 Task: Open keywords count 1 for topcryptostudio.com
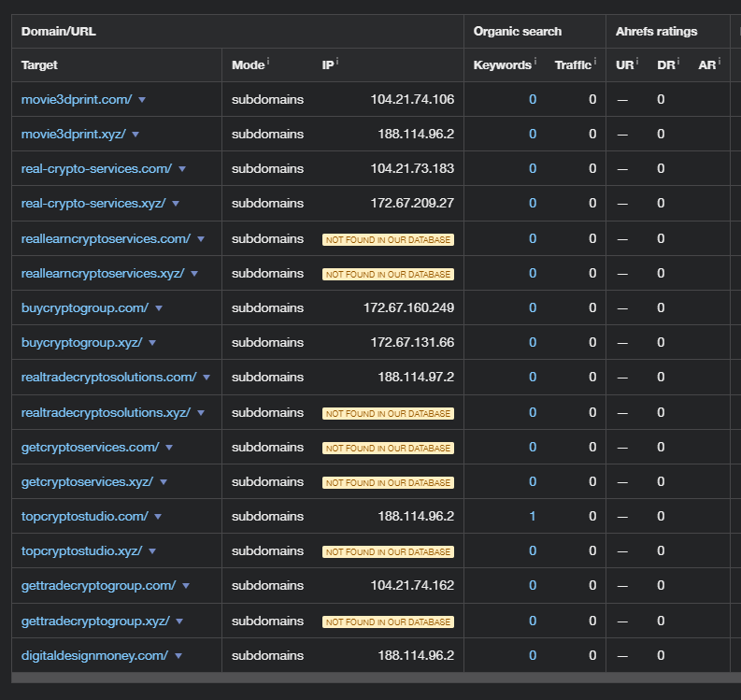[x=533, y=516]
